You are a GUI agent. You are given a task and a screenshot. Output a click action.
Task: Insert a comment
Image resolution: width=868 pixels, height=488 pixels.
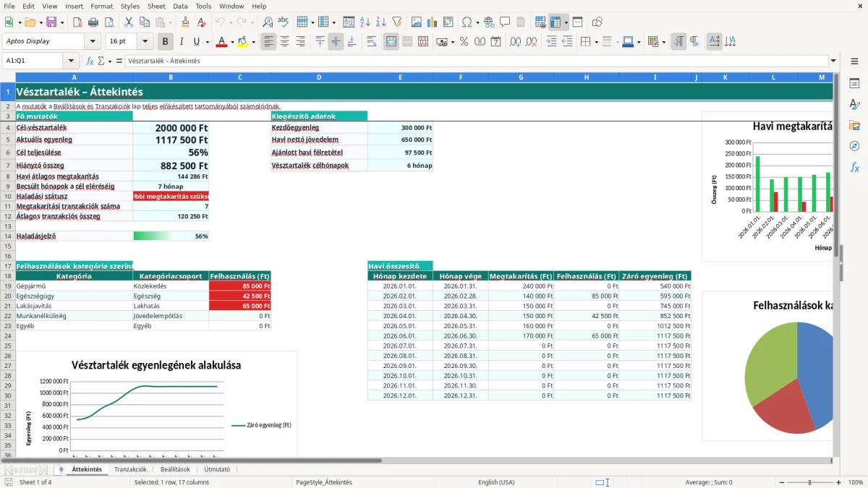coord(505,22)
